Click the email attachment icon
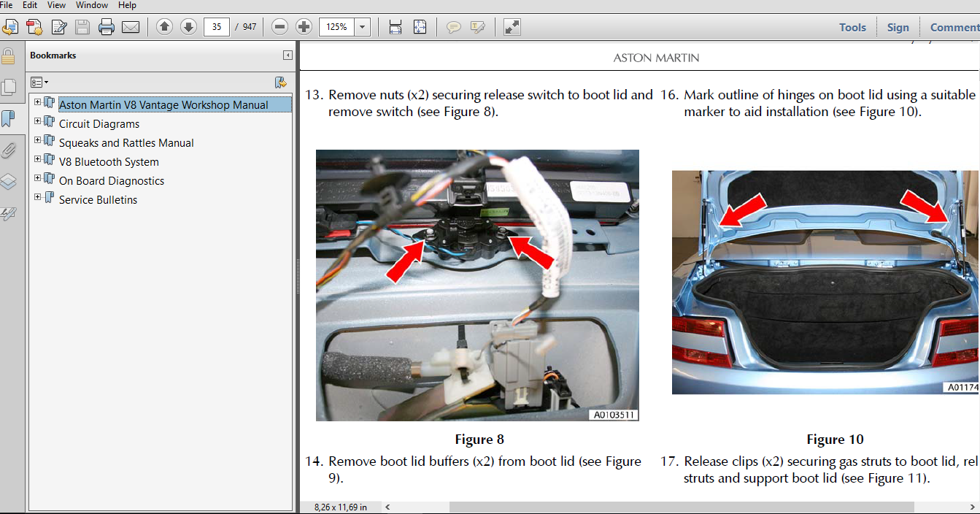This screenshot has height=514, width=980. (x=130, y=27)
